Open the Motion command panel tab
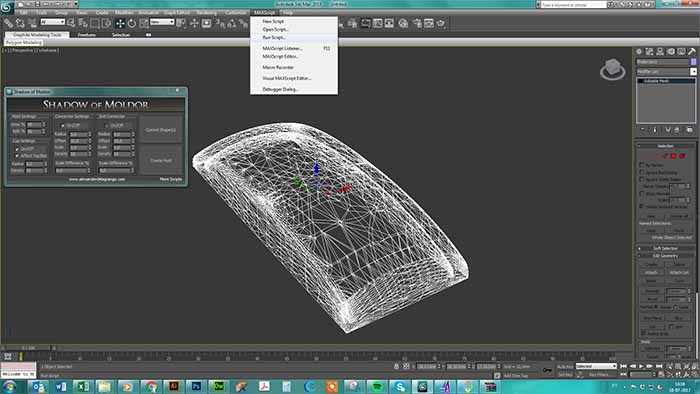Screen dimensions: 700x394 tap(671, 52)
